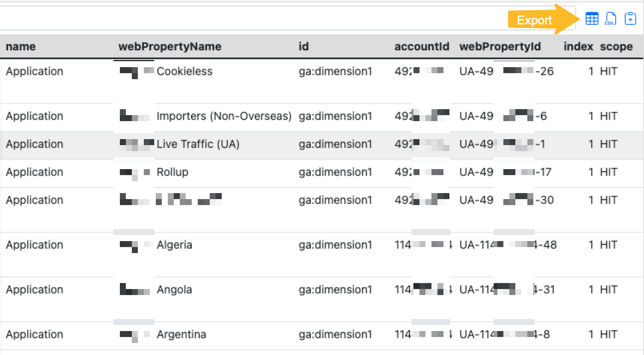Download results as a CSV file
Screen dimensions: 644x355
click(x=610, y=18)
